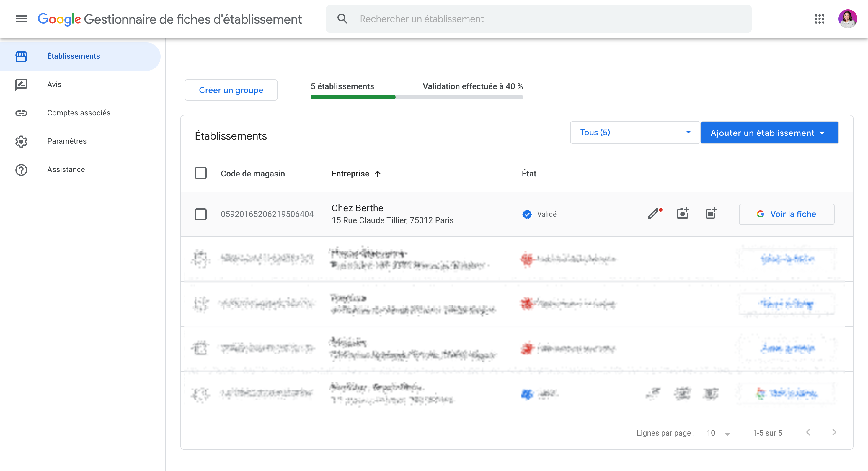The image size is (868, 471).
Task: Click Validation effectuée à 40 % text
Action: point(473,86)
